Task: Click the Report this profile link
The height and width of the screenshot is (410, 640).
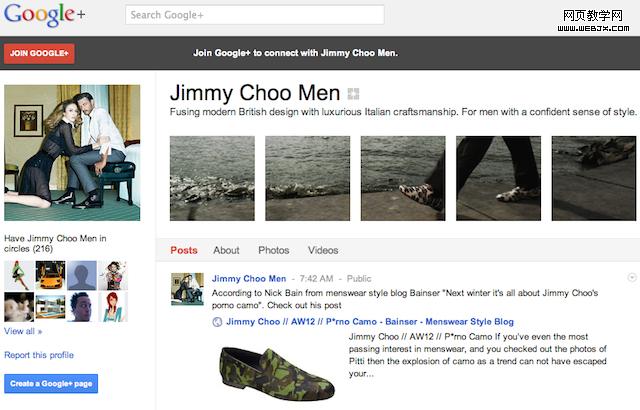Action: 39,355
